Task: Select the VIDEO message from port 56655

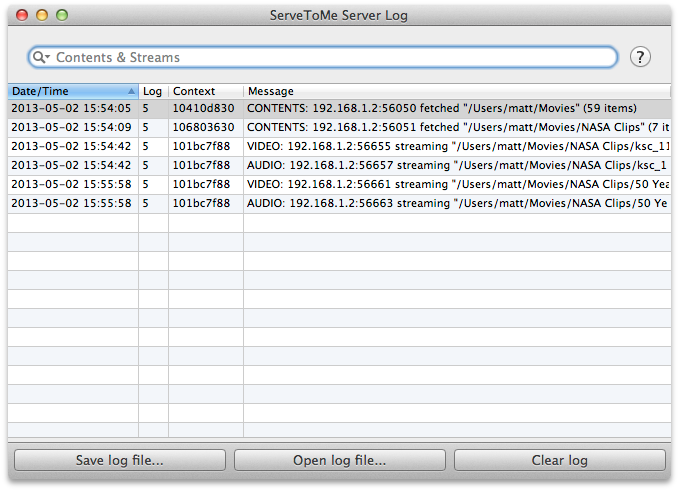Action: pos(458,146)
